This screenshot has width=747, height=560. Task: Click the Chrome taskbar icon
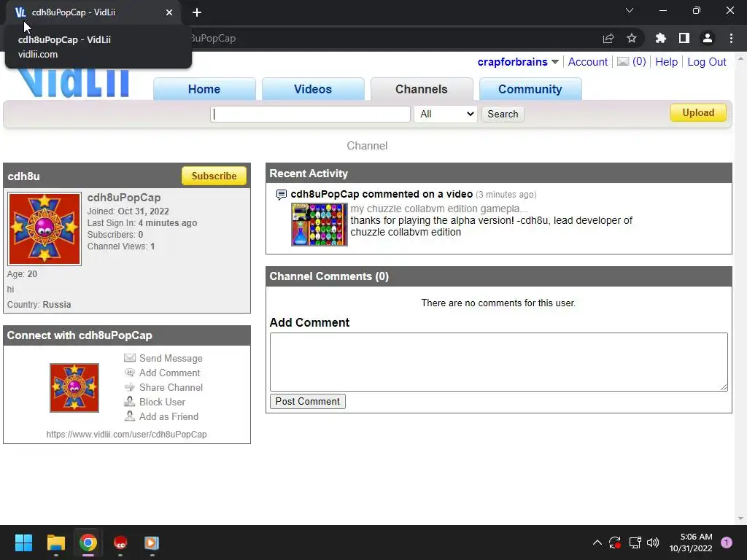pyautogui.click(x=88, y=542)
